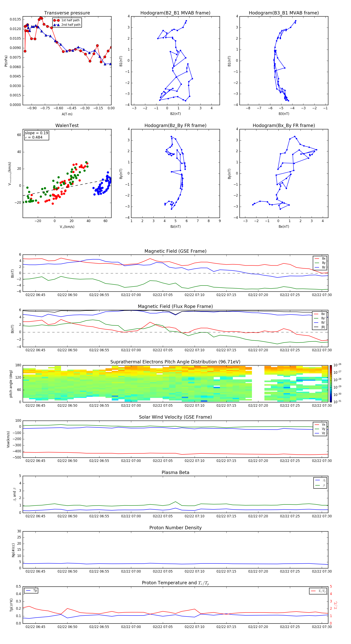The image size is (351, 644).
Task: Click the 'Hodogram(Bx_By FR frame)' title
Action: [x=284, y=125]
